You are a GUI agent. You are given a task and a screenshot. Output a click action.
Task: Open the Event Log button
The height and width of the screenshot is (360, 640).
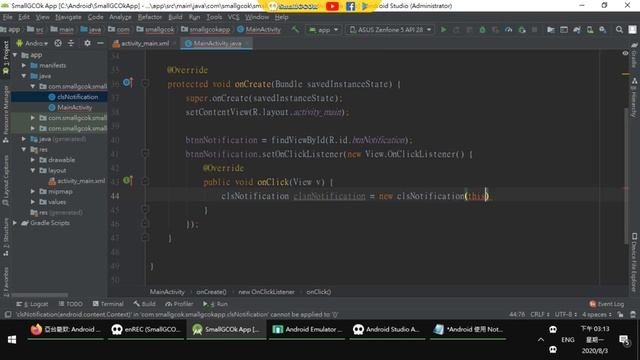coord(607,304)
